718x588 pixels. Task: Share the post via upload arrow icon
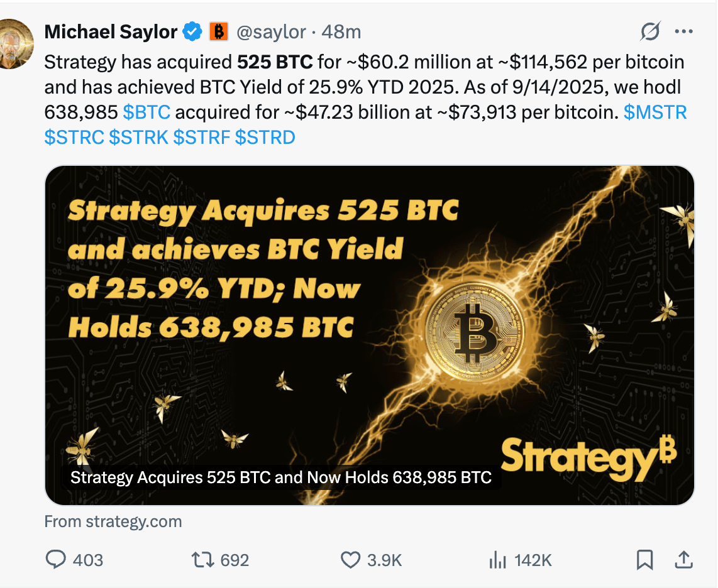(x=683, y=559)
